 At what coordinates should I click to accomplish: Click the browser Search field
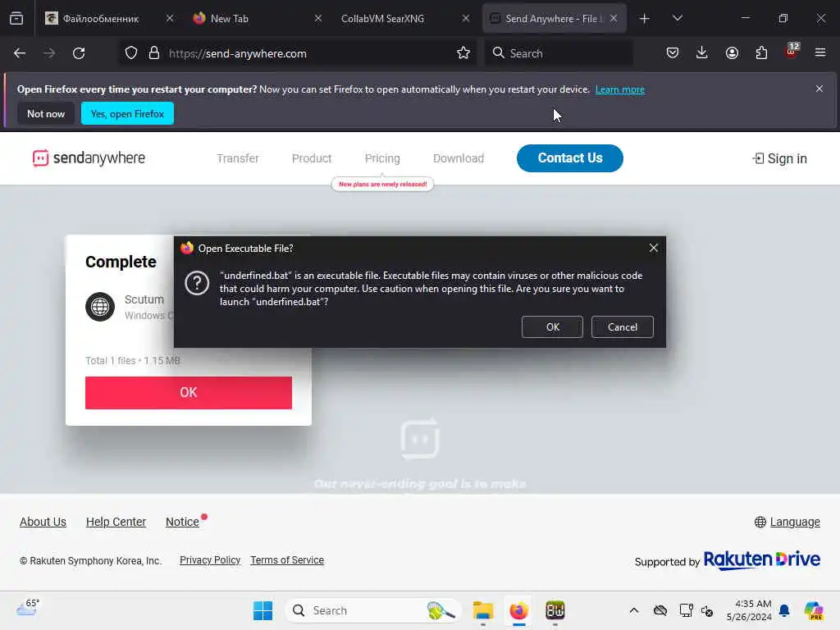coord(559,53)
